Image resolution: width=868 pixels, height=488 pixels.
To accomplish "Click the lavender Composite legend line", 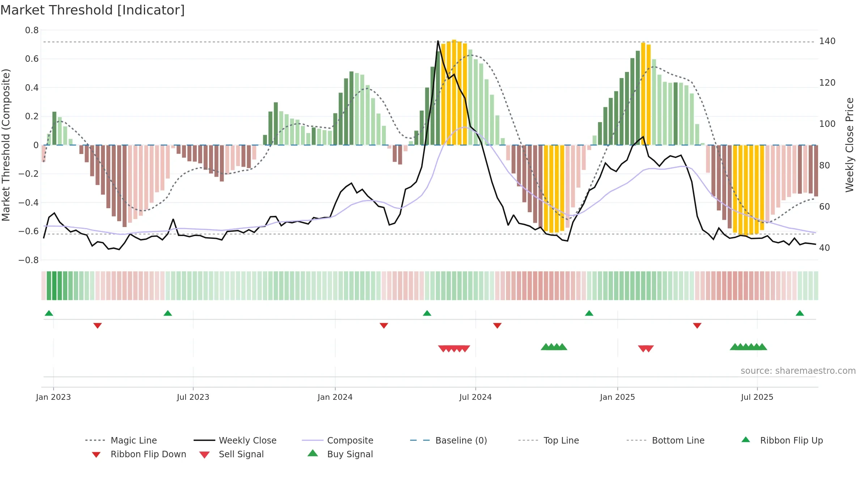I will click(x=312, y=440).
